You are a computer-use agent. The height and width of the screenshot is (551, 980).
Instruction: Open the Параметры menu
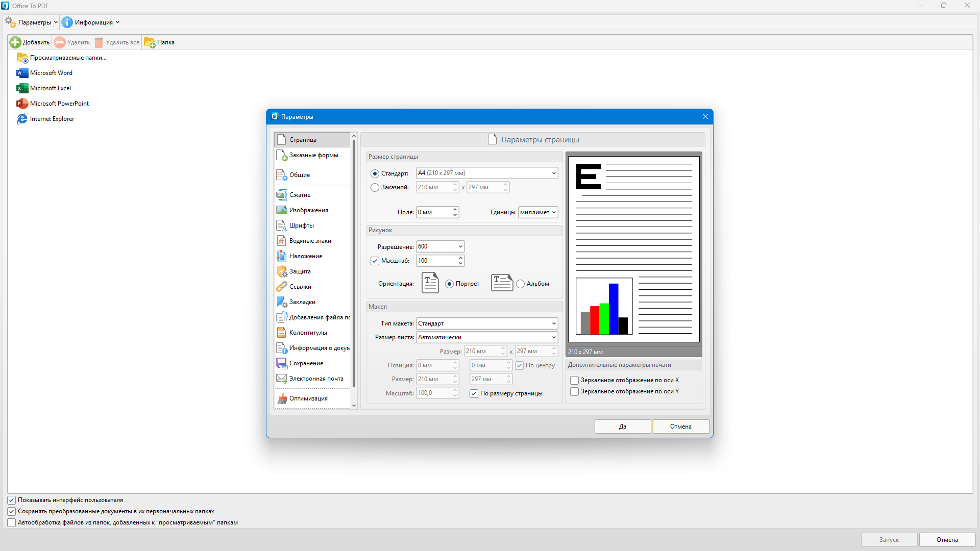[32, 22]
